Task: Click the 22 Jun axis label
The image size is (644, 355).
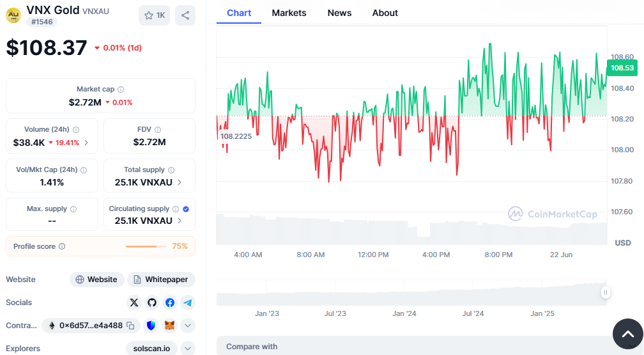Action: [561, 255]
